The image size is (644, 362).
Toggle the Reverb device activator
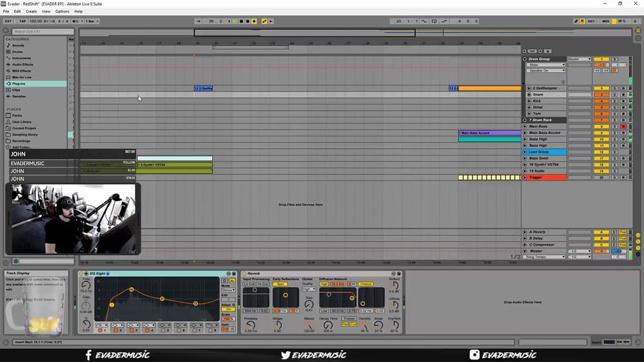[244, 273]
